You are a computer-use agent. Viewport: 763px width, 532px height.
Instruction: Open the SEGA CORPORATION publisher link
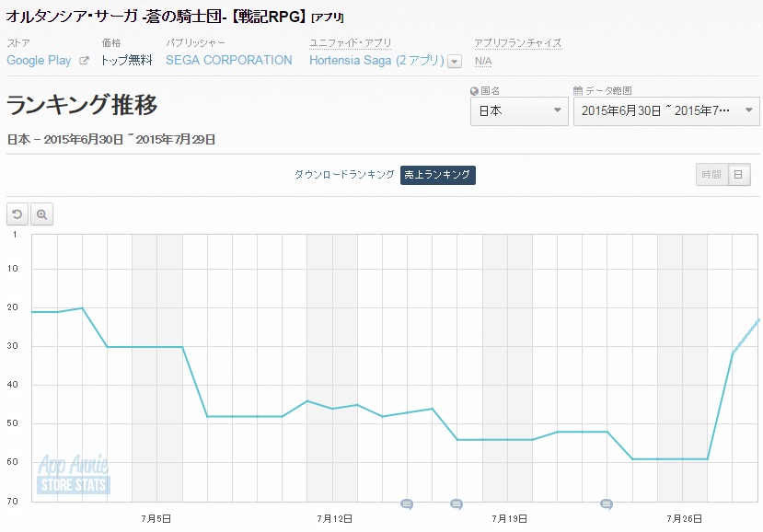(x=228, y=61)
